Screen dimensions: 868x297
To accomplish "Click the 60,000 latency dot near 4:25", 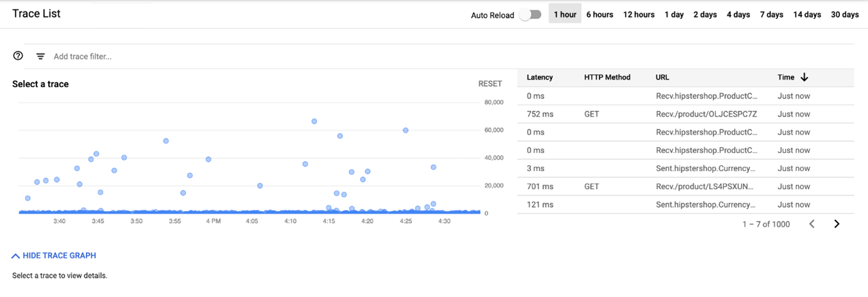I will (x=406, y=130).
